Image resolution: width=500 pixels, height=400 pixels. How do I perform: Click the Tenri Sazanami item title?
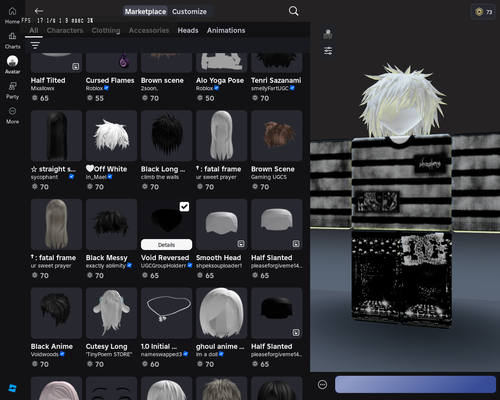[x=276, y=80]
